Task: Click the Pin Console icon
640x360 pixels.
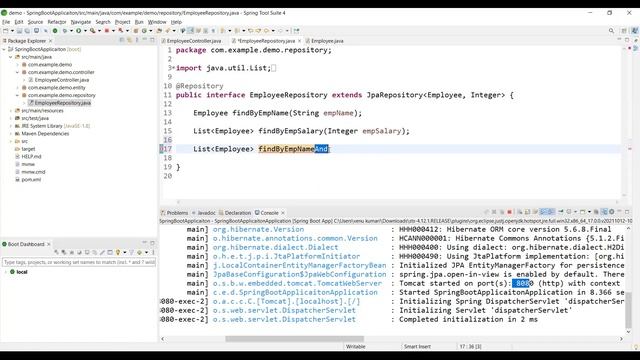Action: (561, 212)
